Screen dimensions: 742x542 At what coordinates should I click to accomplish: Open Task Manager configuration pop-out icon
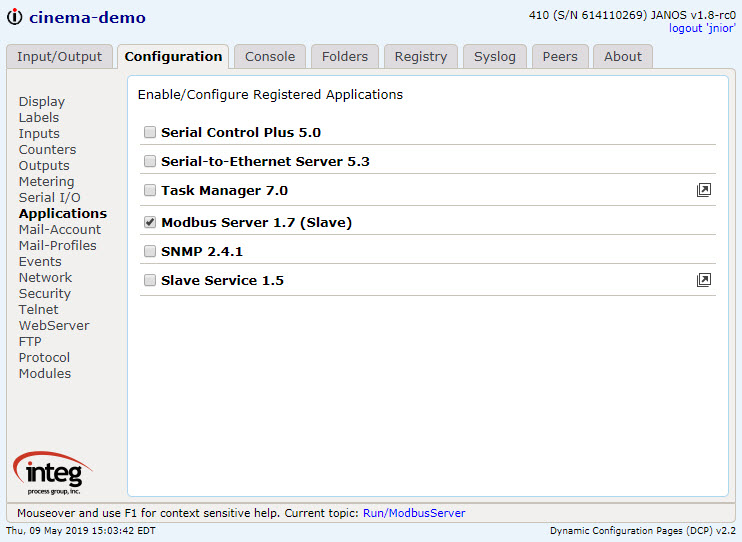tap(704, 190)
